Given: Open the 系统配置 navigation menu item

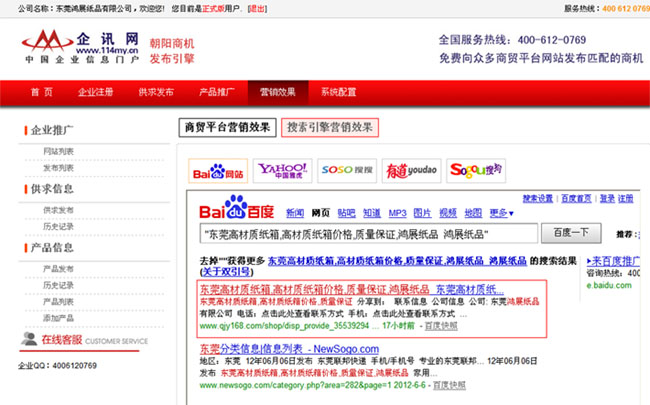Looking at the screenshot, I should [x=338, y=92].
